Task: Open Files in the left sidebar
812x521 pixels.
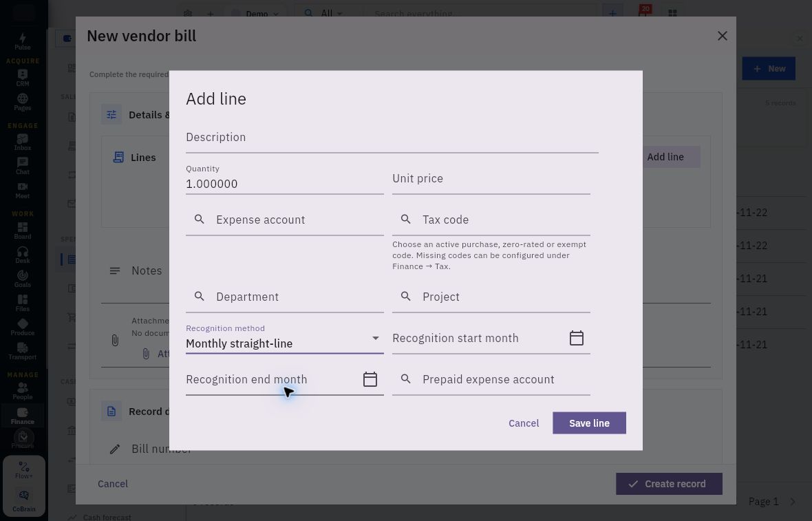Action: click(x=23, y=304)
